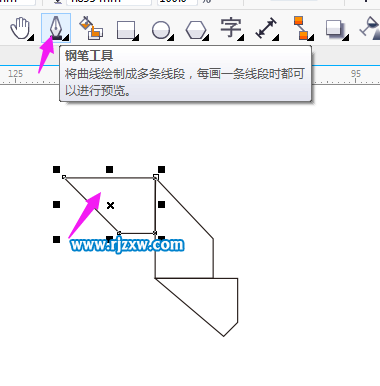Image resolution: width=380 pixels, height=386 pixels.
Task: Activate the Text tool 字
Action: point(231,29)
